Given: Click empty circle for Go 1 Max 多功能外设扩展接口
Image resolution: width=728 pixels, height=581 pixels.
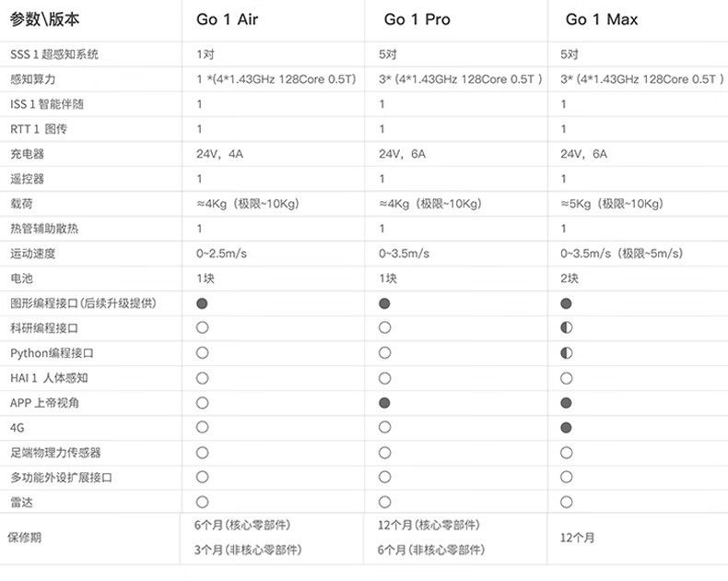Looking at the screenshot, I should [x=566, y=477].
